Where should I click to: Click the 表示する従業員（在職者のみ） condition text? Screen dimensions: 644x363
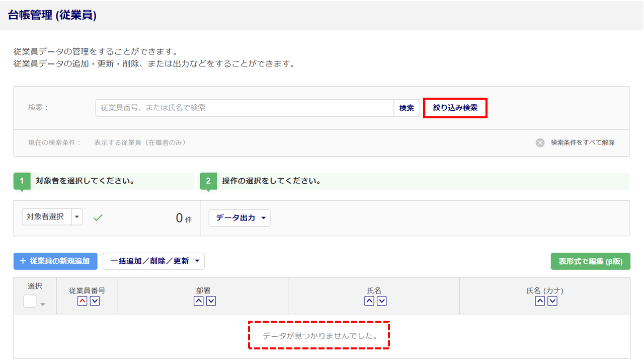[x=140, y=142]
